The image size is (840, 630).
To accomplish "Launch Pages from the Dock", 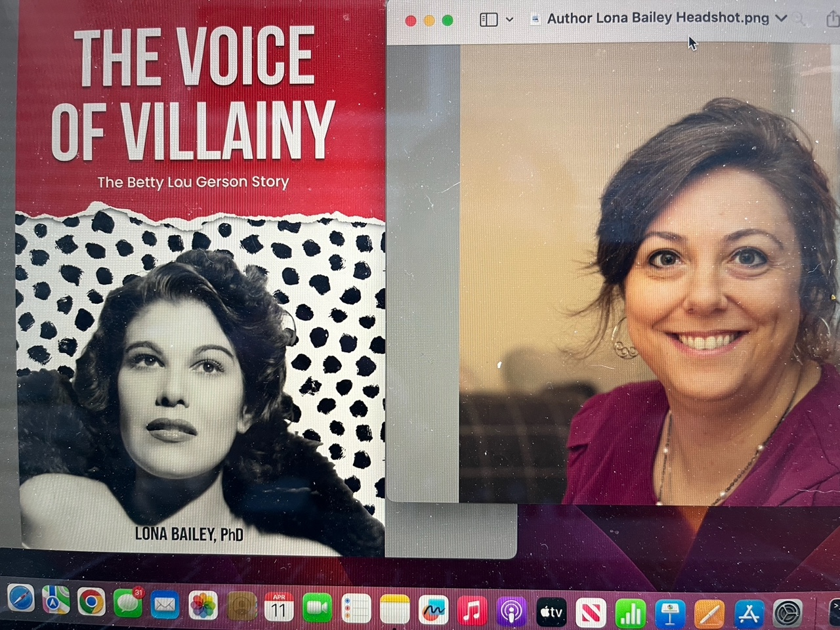I will 709,614.
